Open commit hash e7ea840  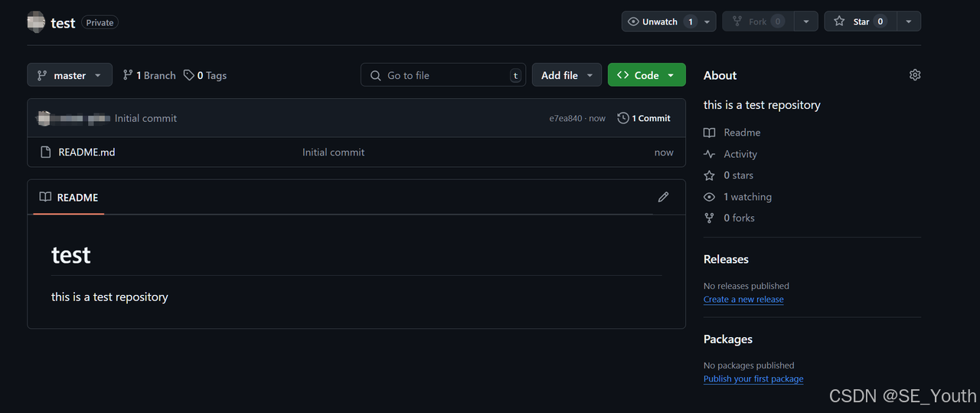[x=565, y=118]
